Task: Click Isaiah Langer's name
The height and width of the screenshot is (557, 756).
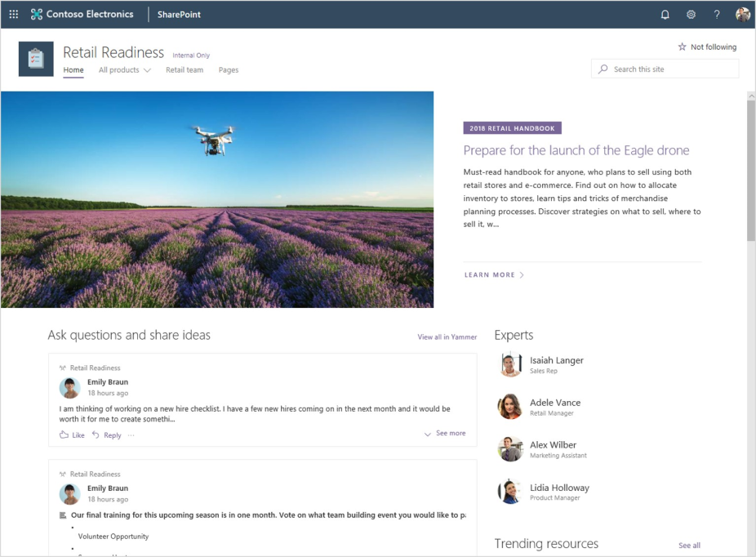Action: coord(557,360)
